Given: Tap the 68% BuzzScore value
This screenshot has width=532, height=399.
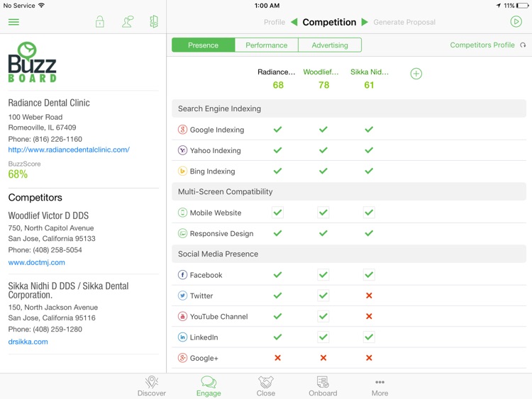Looking at the screenshot, I should tap(18, 174).
